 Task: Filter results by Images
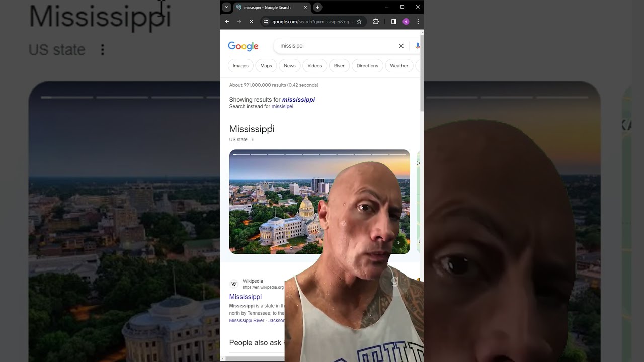[240, 66]
